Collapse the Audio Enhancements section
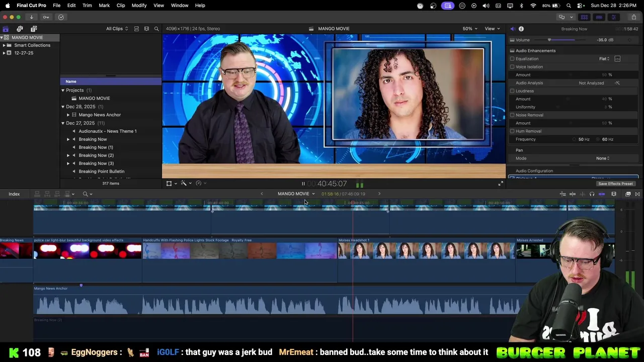The width and height of the screenshot is (644, 362). point(512,51)
